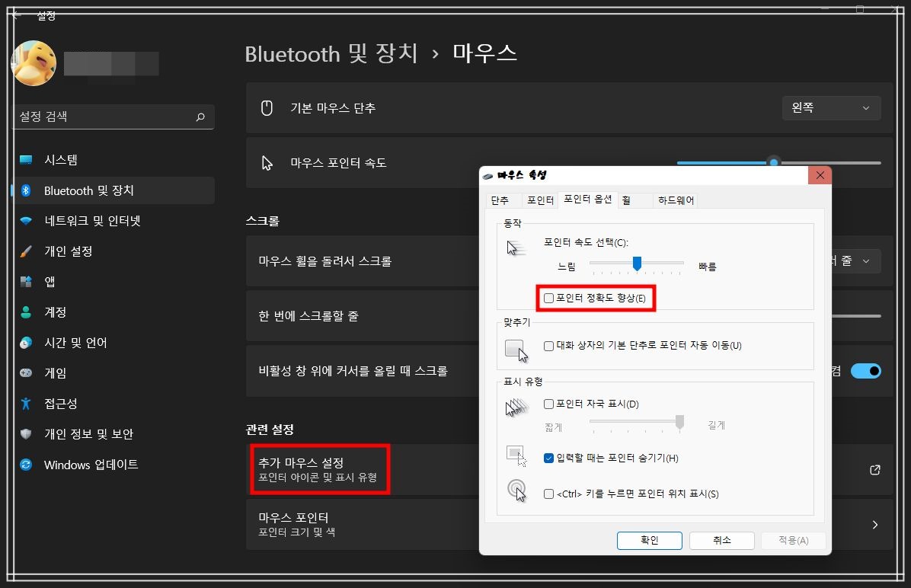This screenshot has height=588, width=911.
Task: Adjust the 포인터 속도 선택 slider
Action: pos(638,265)
